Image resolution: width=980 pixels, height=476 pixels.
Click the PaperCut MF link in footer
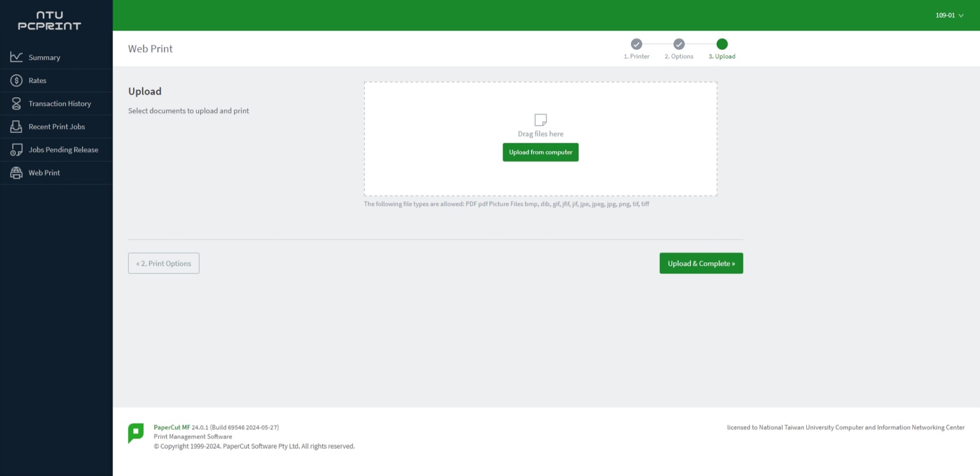[x=172, y=427]
